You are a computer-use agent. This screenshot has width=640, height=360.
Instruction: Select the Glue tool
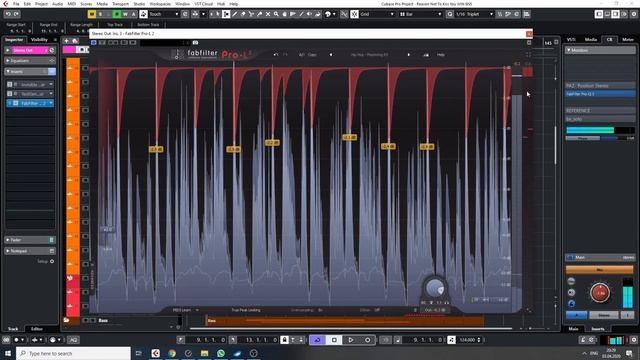tap(259, 14)
